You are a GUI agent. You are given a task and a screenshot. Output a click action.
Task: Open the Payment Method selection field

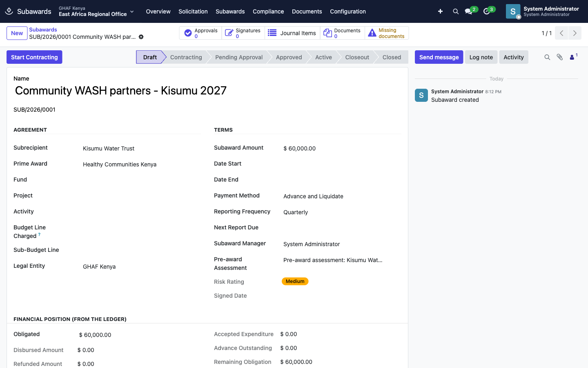[x=342, y=196]
